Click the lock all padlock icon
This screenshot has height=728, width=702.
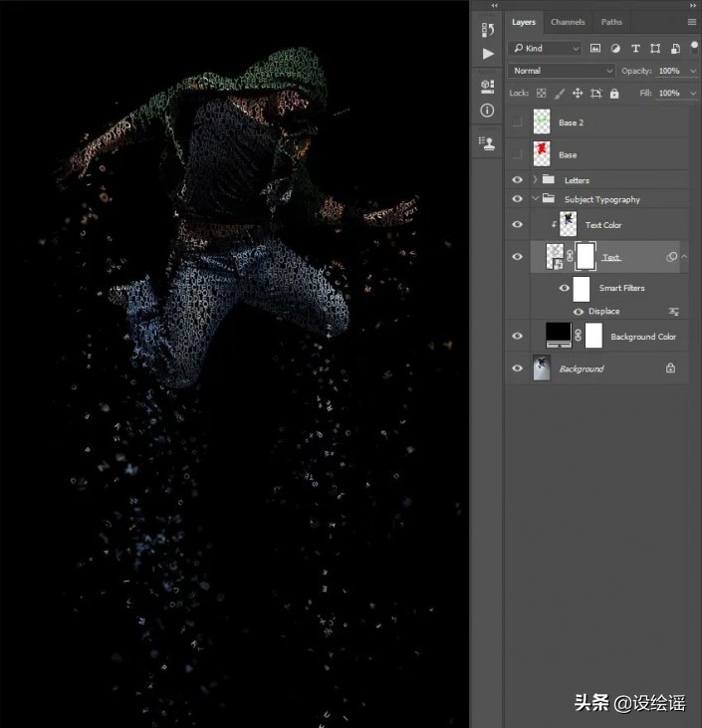coord(614,94)
